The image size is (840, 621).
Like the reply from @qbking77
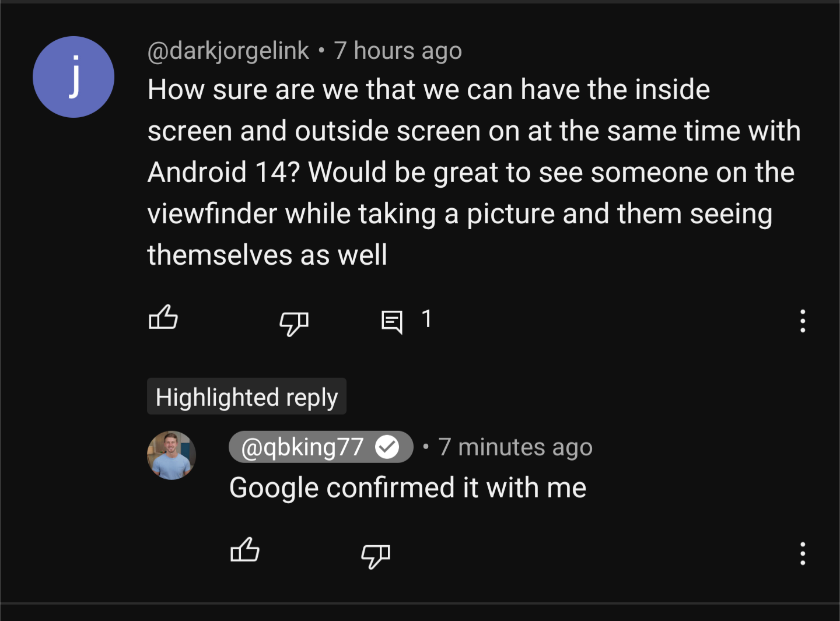point(245,550)
